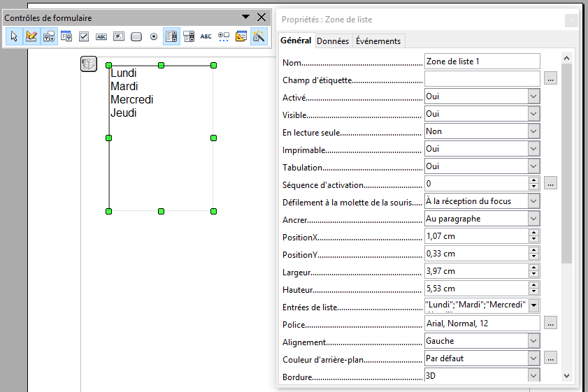Screen dimensions: 588x392
Task: Increase Largeur with spinner up arrow
Action: click(533, 268)
